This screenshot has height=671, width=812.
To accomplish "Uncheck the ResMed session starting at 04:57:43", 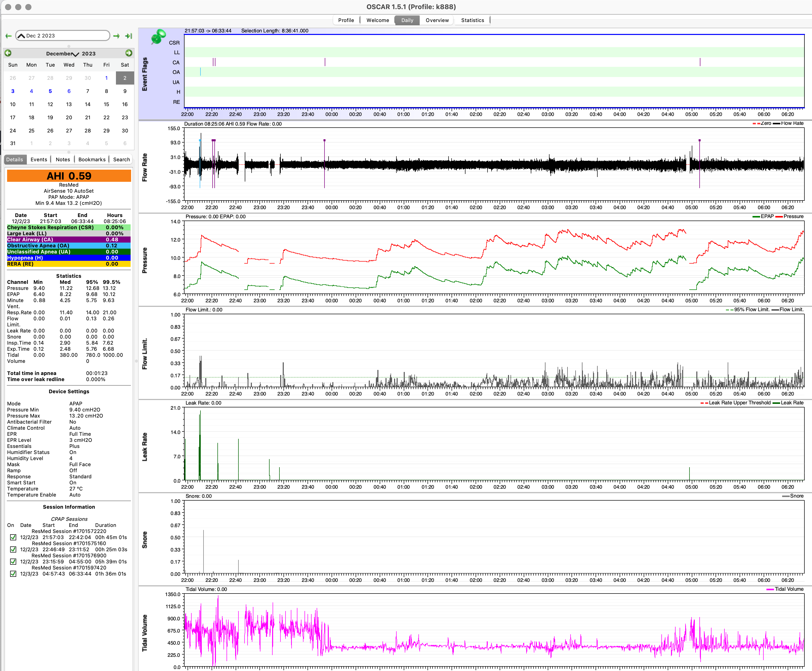I will [13, 574].
